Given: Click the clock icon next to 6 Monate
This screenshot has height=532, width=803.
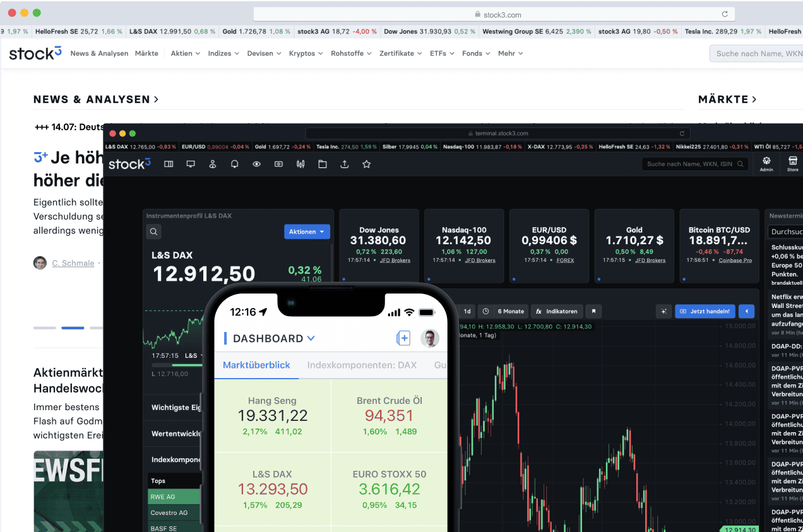Looking at the screenshot, I should click(485, 311).
